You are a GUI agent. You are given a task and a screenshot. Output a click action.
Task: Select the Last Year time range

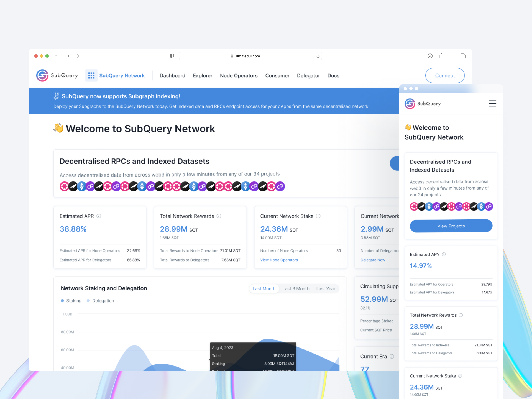326,288
